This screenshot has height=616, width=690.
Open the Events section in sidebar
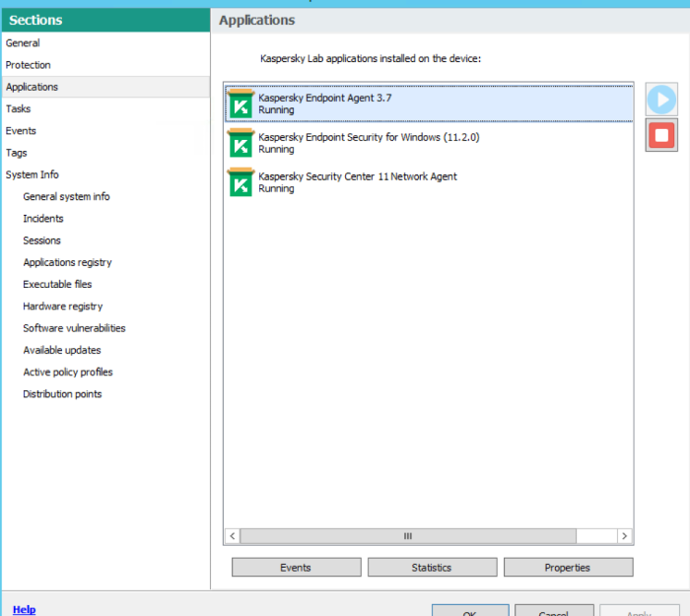tap(105, 131)
